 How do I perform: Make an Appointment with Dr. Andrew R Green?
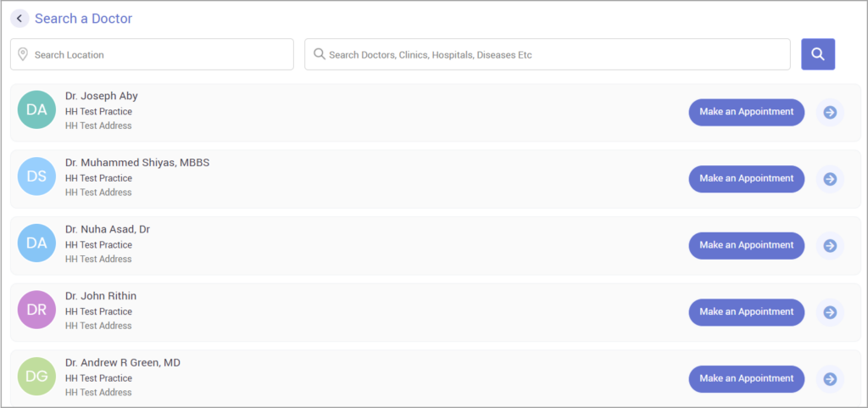(x=746, y=378)
